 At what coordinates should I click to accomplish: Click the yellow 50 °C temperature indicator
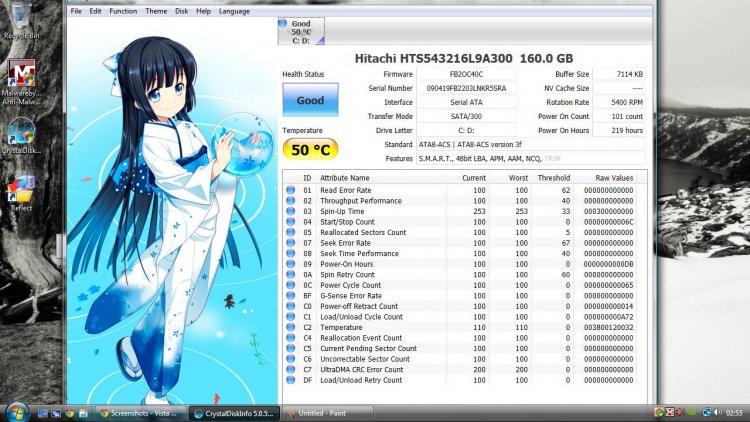[x=310, y=150]
